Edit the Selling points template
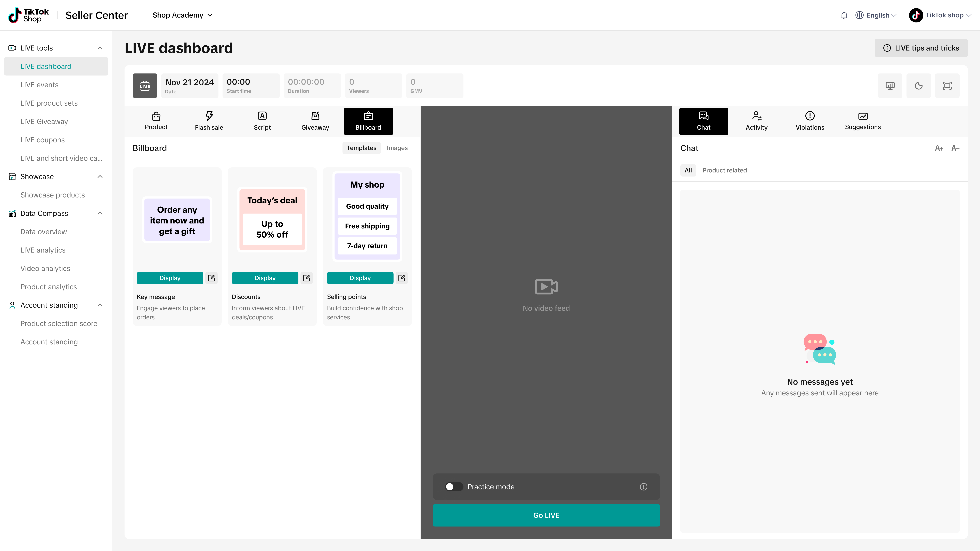980x551 pixels. [401, 278]
